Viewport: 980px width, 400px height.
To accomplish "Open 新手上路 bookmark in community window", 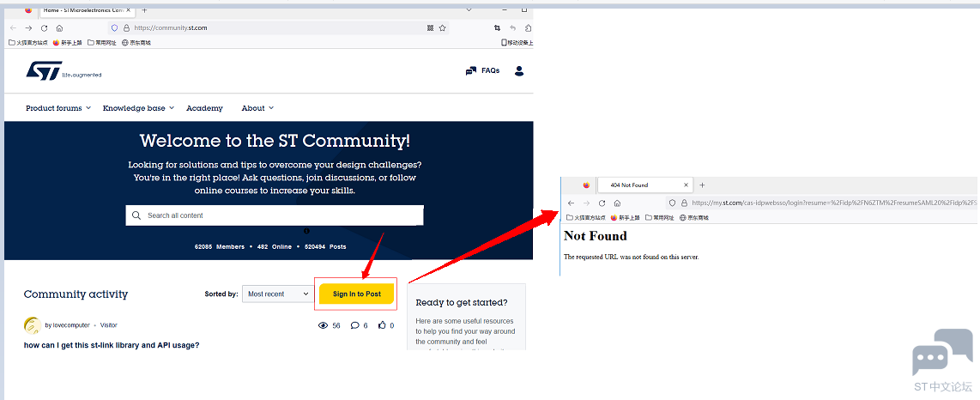I will click(x=68, y=43).
